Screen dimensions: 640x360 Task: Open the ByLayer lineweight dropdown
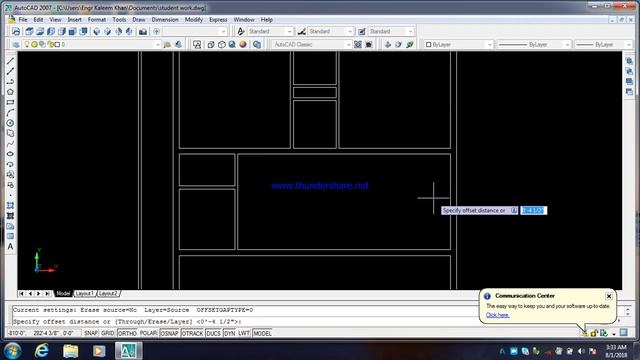(604, 44)
